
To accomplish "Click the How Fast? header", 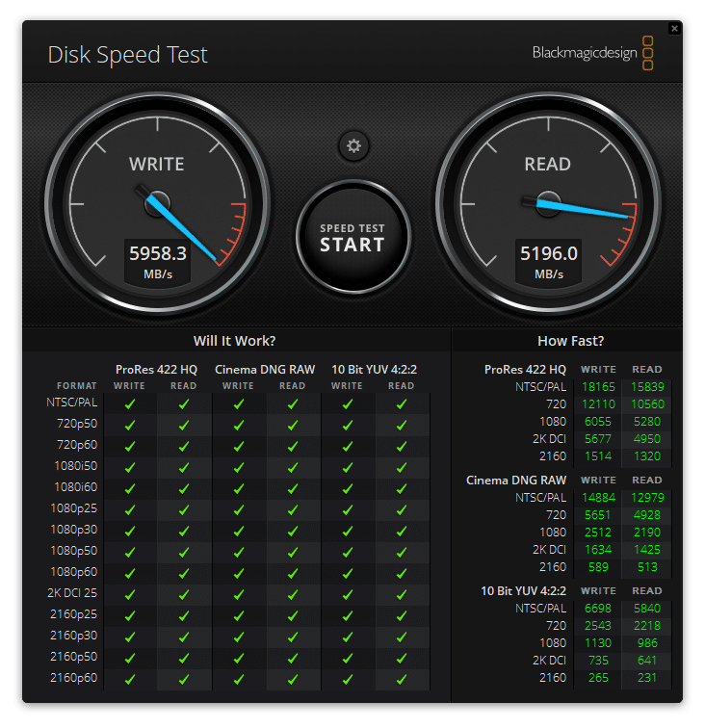I will (571, 341).
